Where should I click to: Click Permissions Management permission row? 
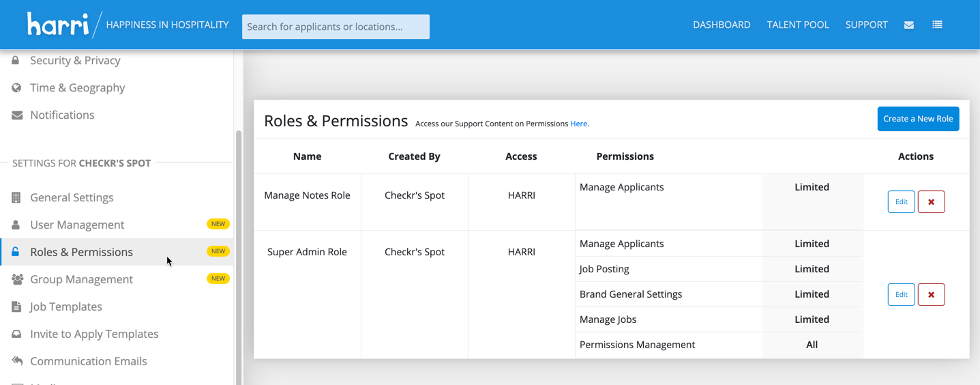pyautogui.click(x=719, y=345)
